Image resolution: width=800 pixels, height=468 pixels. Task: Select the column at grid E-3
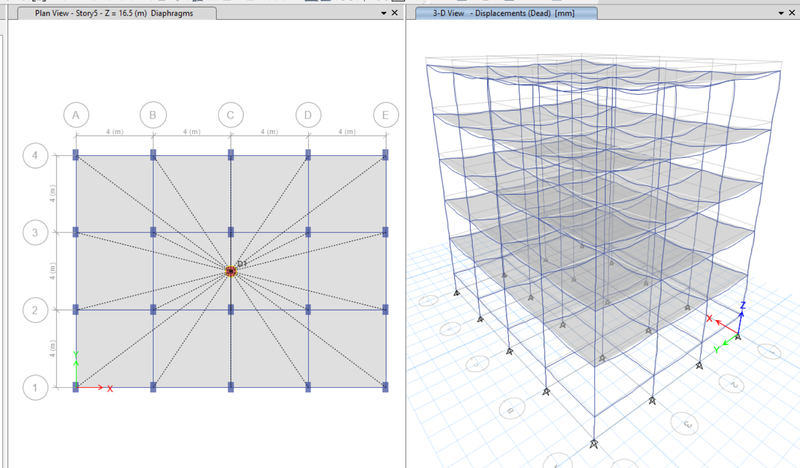coord(385,232)
